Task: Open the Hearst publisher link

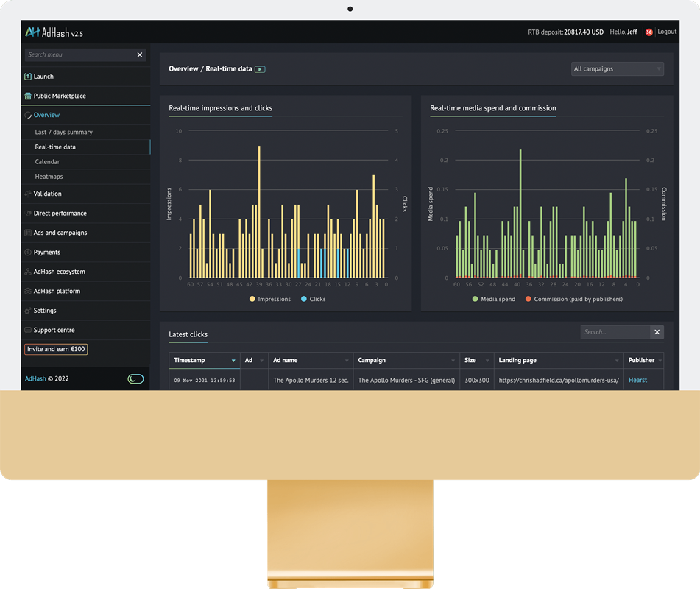Action: [637, 381]
